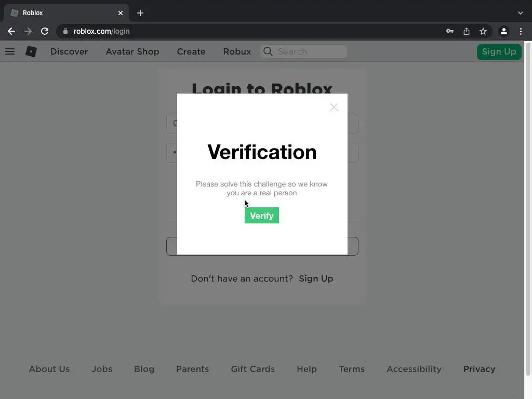This screenshot has width=532, height=399.
Task: Click the Roblox logo icon
Action: tap(31, 51)
